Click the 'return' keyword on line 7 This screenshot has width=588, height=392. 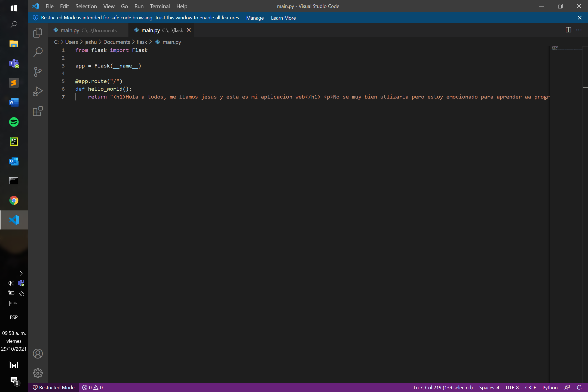click(x=97, y=97)
